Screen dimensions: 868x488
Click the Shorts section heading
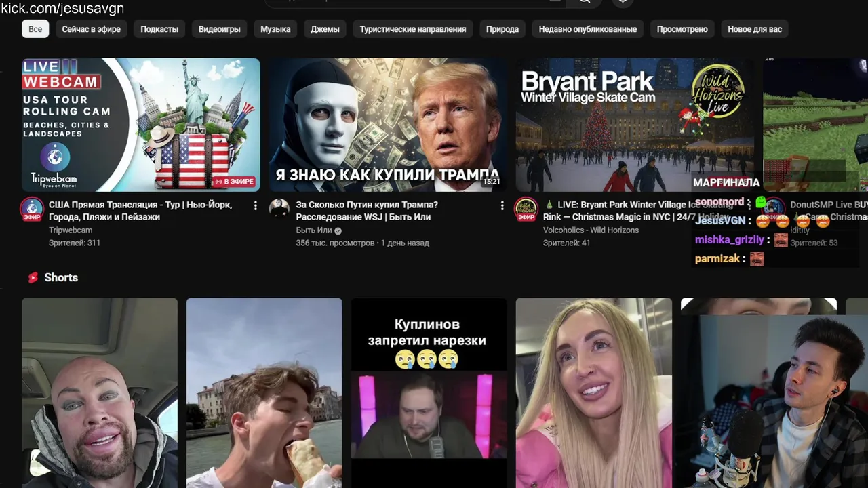point(61,277)
